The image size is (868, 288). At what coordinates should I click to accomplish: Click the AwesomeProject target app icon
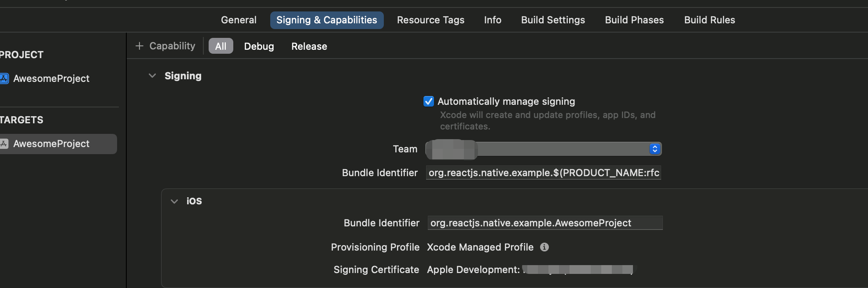coord(4,144)
